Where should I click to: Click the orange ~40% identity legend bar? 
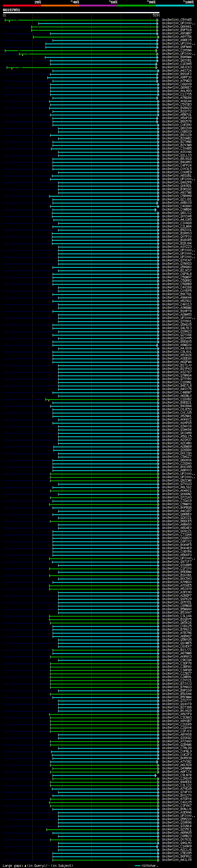(x=60, y=6)
